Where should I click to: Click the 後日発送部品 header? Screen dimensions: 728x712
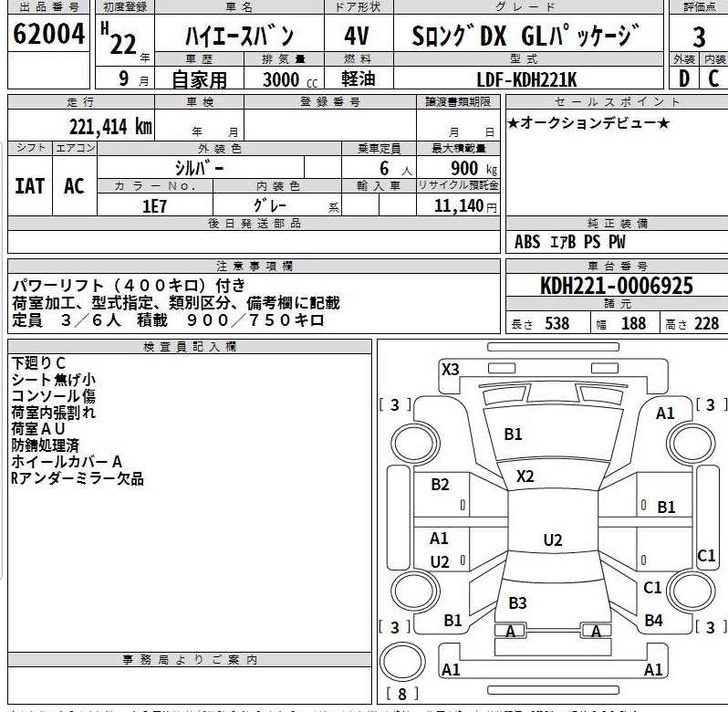pyautogui.click(x=255, y=224)
